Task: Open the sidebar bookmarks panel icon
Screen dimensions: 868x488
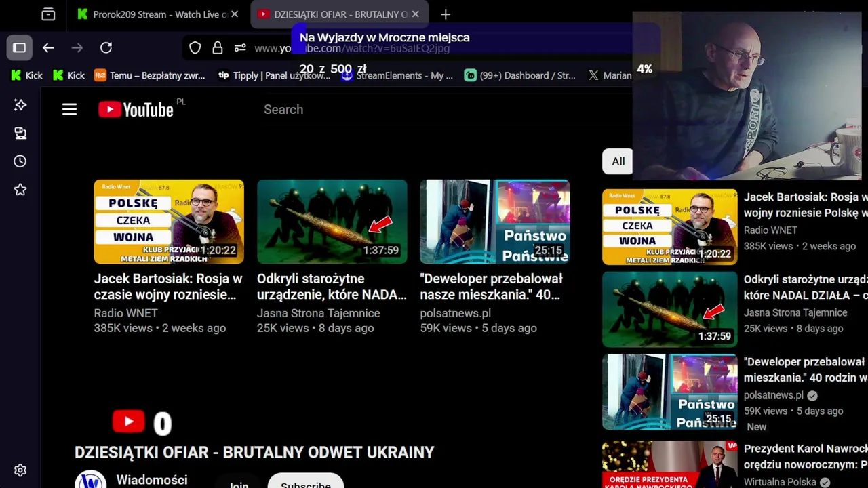Action: (20, 133)
